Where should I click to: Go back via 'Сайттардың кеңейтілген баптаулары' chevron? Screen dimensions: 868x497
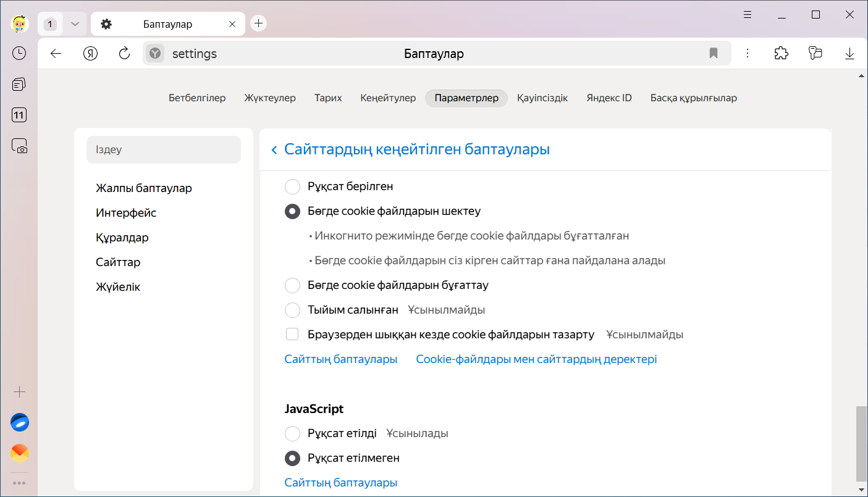[274, 149]
